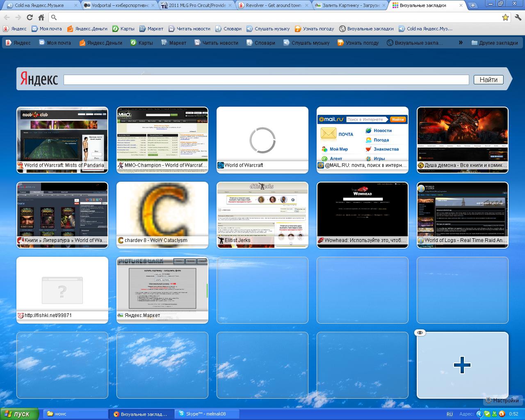Open Яндекс.Деньги on the dark blue bar
The width and height of the screenshot is (525, 420).
click(100, 43)
